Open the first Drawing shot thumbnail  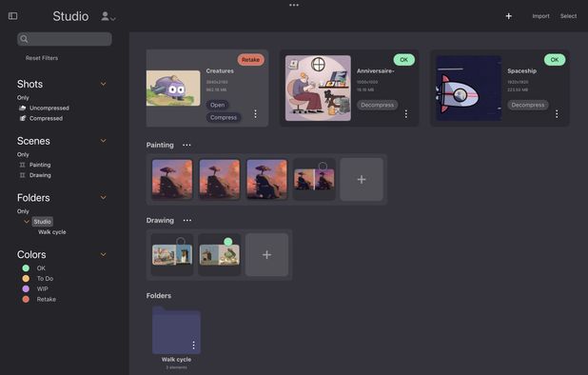point(172,255)
